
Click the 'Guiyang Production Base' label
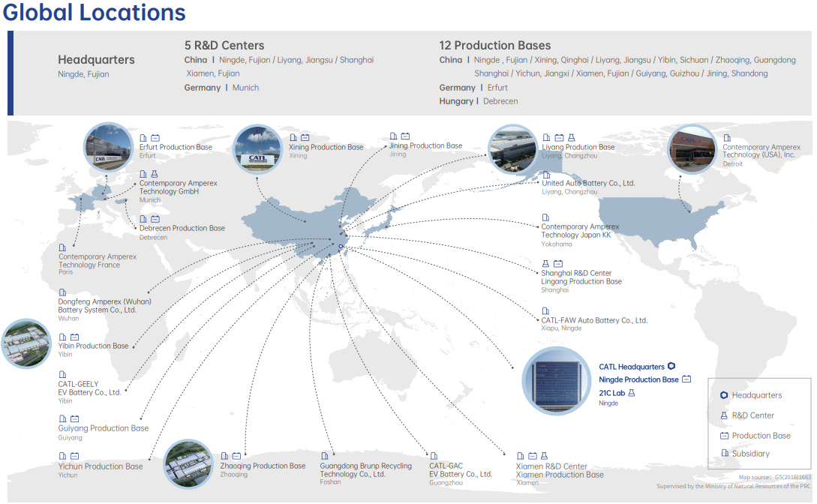104,428
